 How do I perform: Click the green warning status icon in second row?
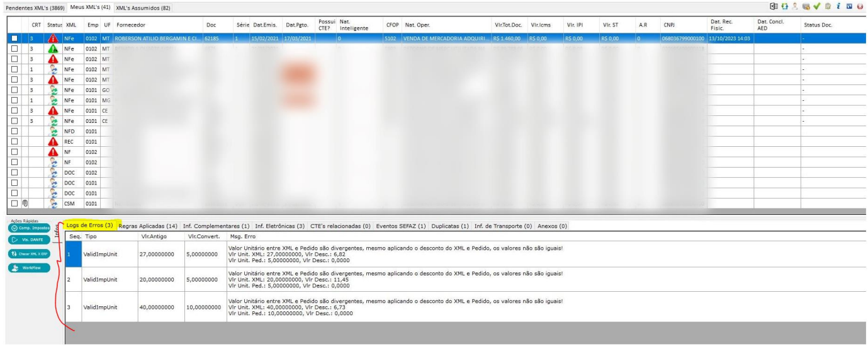point(54,49)
